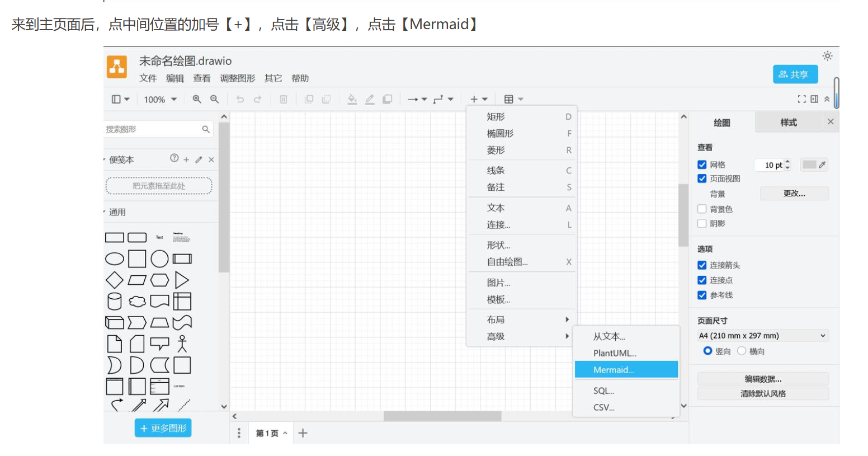The height and width of the screenshot is (456, 868).
Task: Choose PlantUML... from the submenu
Action: coord(626,353)
